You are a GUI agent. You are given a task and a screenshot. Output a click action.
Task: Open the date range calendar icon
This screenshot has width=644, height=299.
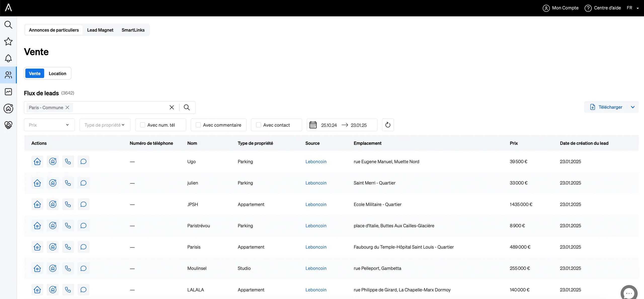[313, 125]
